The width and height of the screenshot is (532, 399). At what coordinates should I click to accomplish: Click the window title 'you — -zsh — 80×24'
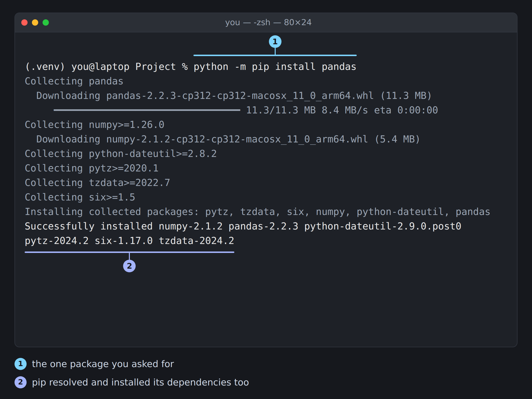(x=268, y=22)
